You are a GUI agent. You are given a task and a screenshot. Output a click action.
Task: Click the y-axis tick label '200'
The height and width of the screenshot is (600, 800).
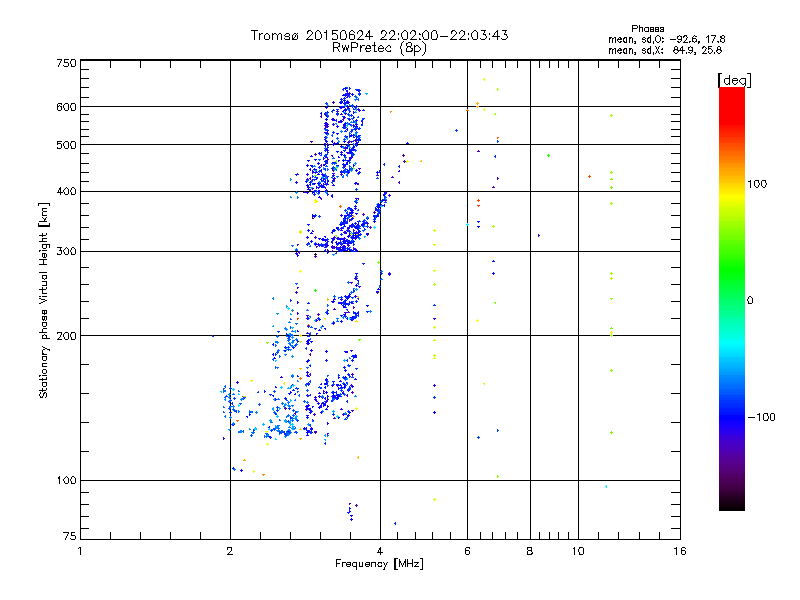[66, 336]
